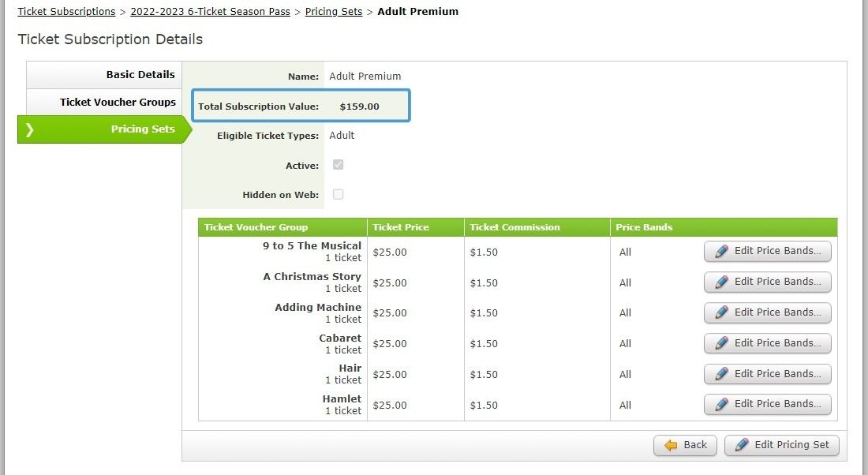Screen dimensions: 868x475
Task: Click the All price band for Hair
Action: [625, 375]
